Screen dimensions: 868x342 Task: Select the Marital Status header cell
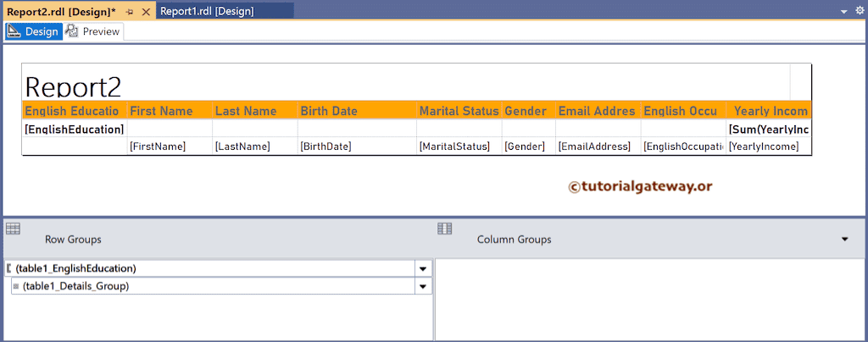pyautogui.click(x=459, y=111)
